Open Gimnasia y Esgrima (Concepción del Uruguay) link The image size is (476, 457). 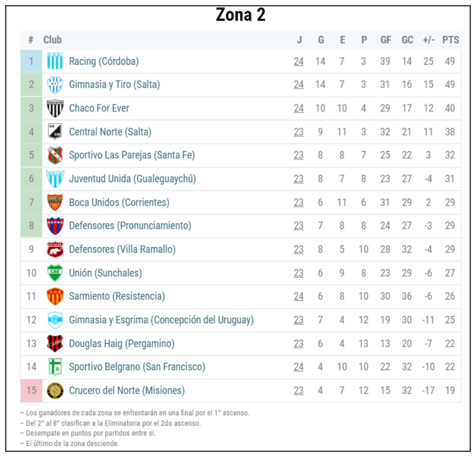[x=161, y=320]
